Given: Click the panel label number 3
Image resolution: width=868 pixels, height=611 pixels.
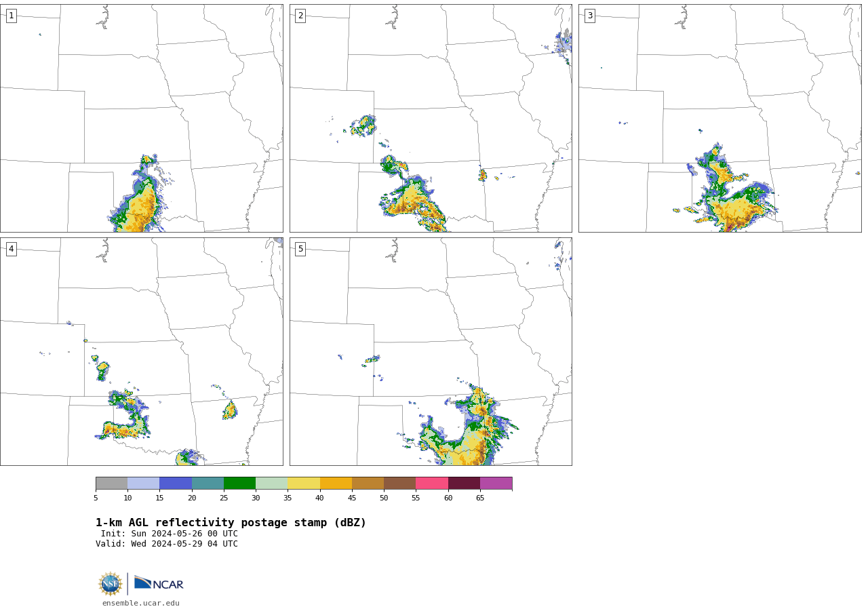Looking at the screenshot, I should [x=590, y=16].
